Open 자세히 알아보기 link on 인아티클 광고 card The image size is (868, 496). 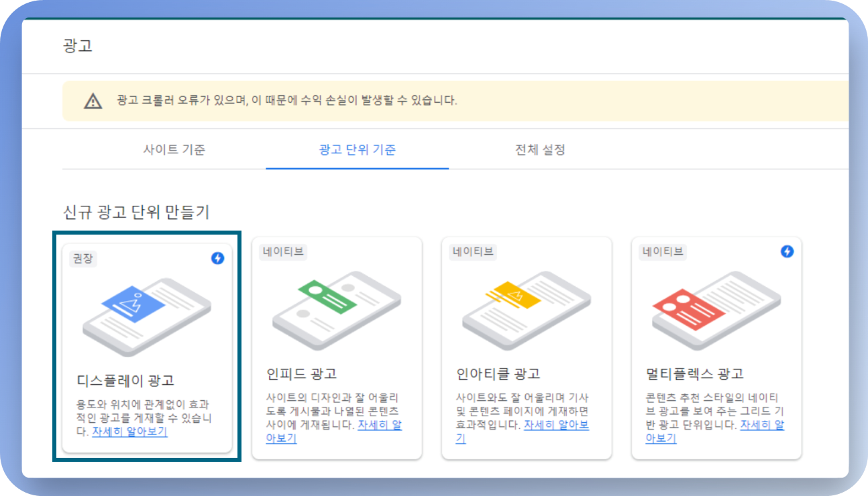tap(523, 432)
